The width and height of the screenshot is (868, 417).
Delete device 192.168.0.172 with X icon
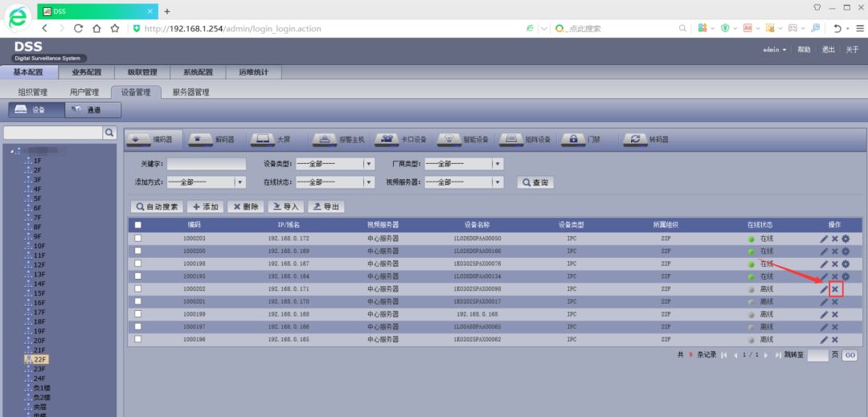(835, 239)
